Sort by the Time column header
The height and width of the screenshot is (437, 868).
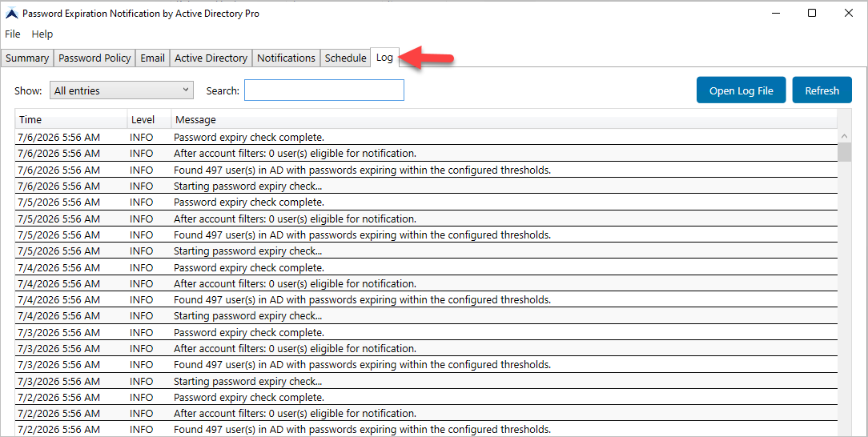[71, 119]
